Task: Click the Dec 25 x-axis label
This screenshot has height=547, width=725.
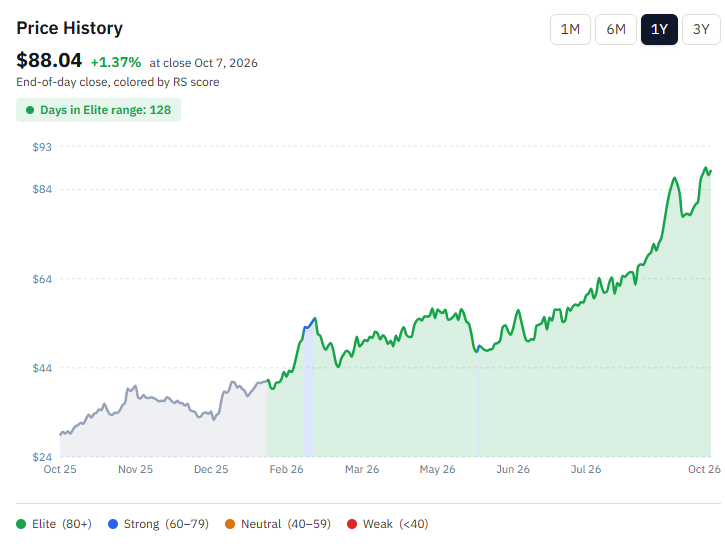Action: (211, 469)
